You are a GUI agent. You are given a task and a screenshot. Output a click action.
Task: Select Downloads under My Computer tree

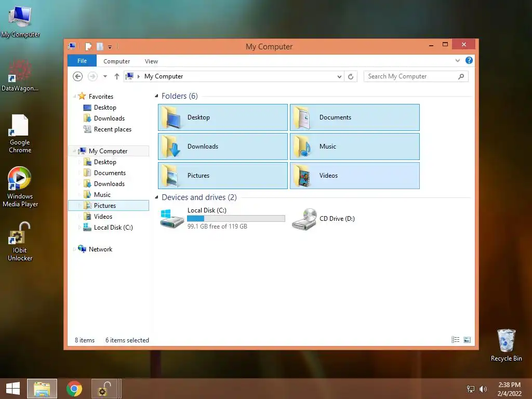[x=109, y=183]
